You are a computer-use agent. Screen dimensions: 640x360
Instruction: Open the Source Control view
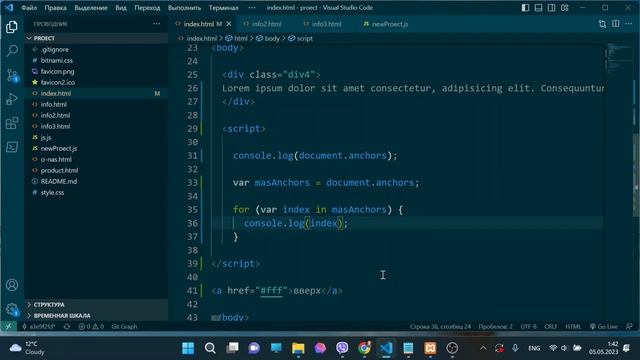[12, 75]
